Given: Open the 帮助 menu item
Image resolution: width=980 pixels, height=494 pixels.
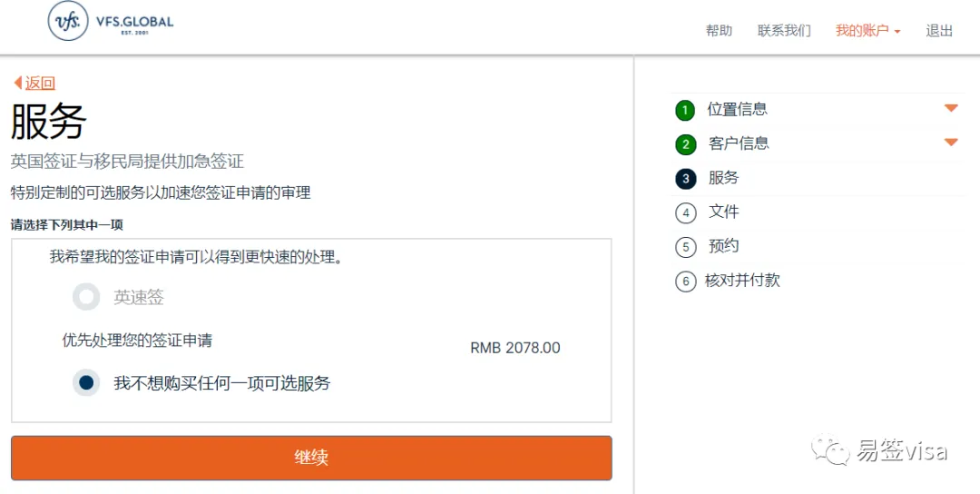Looking at the screenshot, I should [719, 31].
